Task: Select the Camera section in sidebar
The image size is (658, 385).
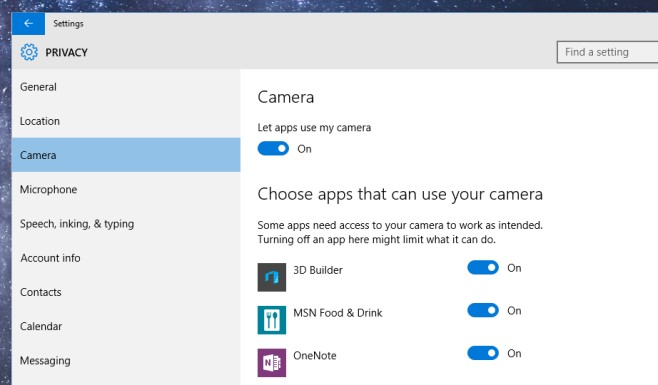Action: point(126,155)
